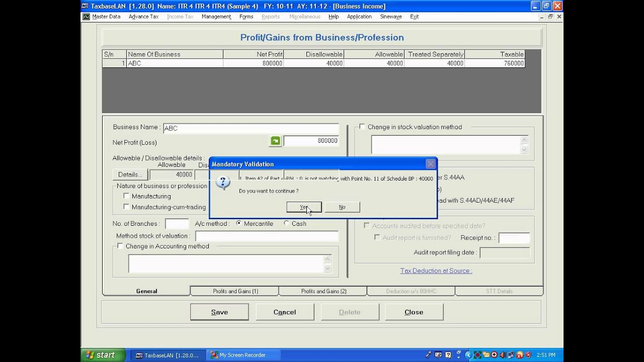Open the Tax Deduction at Source link
Viewport: 644px width, 362px height.
tap(436, 270)
